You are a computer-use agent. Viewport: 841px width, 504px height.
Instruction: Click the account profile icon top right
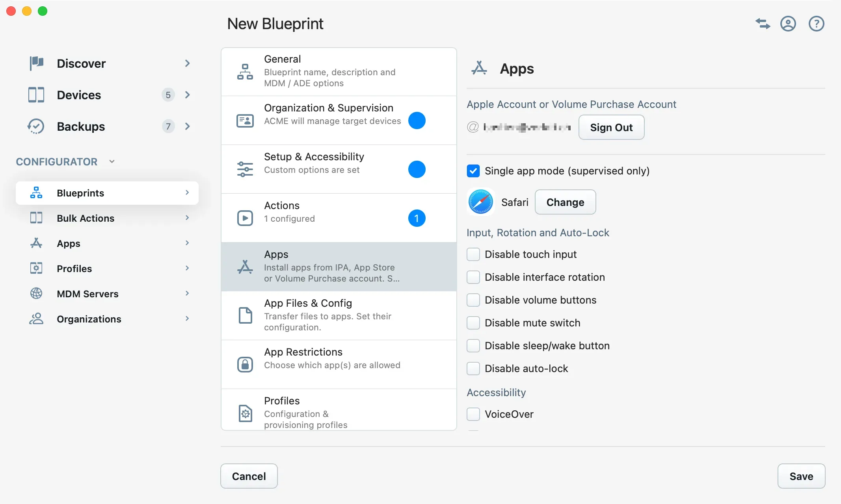point(788,24)
